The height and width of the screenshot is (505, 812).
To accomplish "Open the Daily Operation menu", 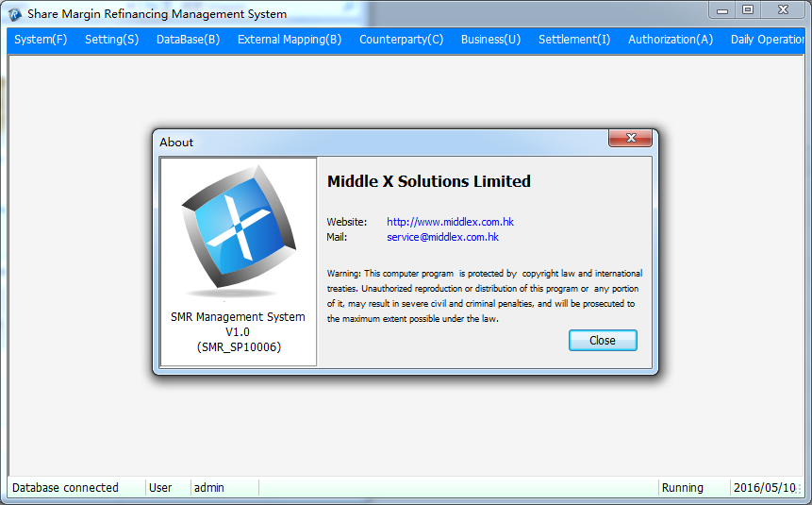I will 767,40.
